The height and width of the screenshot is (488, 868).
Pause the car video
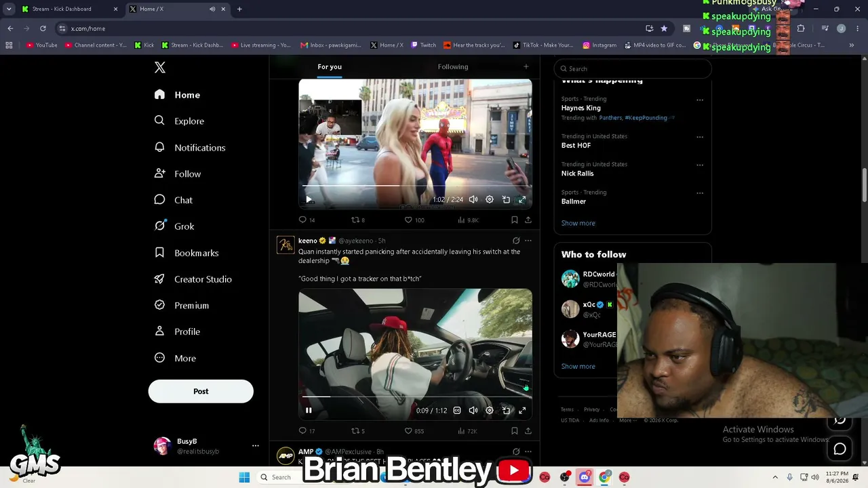coord(309,410)
